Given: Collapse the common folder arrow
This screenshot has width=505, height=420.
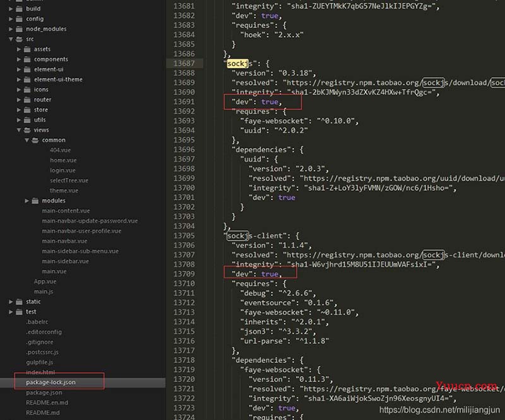Looking at the screenshot, I should pyautogui.click(x=27, y=140).
